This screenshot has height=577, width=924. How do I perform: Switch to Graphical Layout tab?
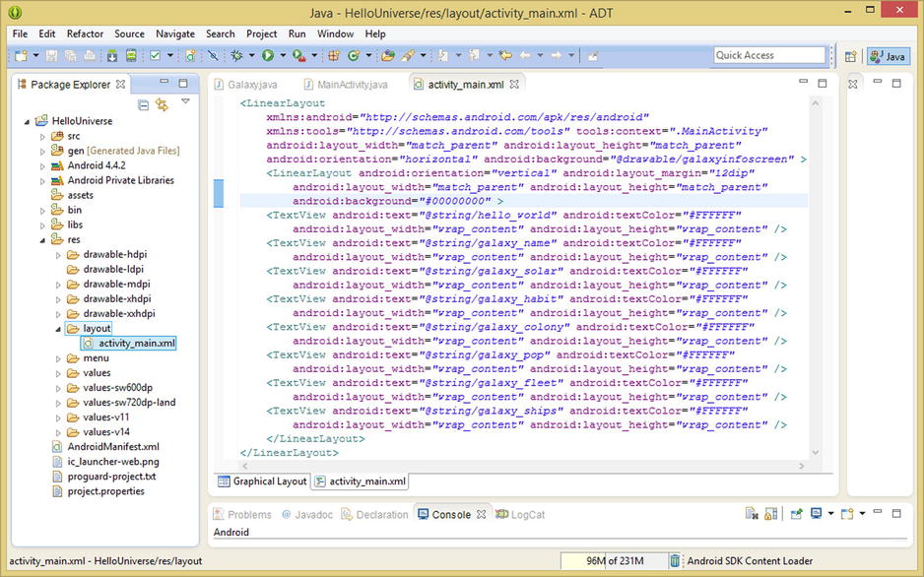click(262, 481)
